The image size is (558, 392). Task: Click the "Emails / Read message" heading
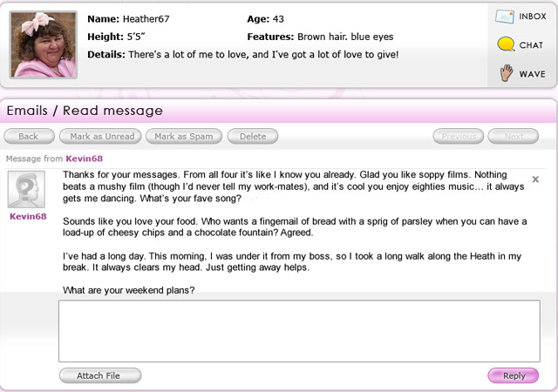[x=85, y=111]
